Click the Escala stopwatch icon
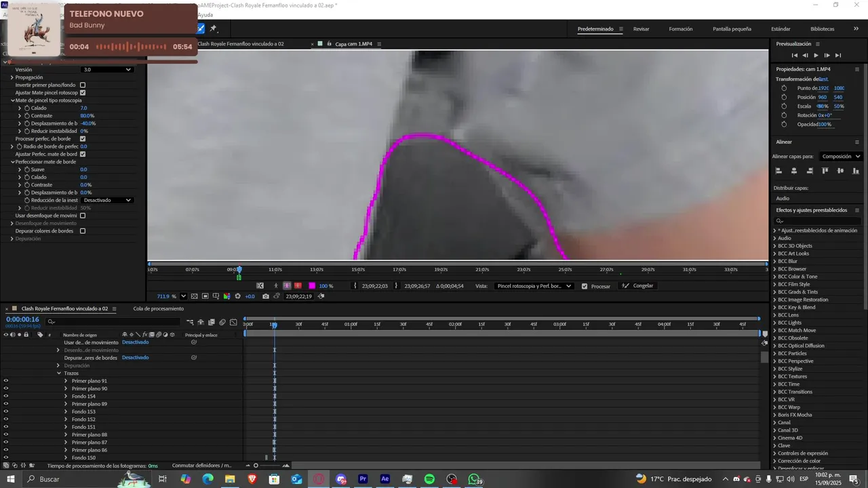 point(784,106)
